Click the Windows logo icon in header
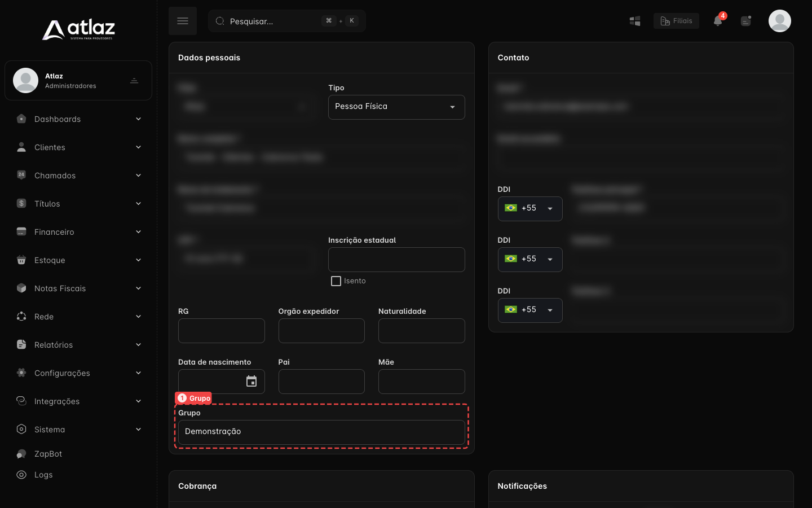 tap(635, 21)
